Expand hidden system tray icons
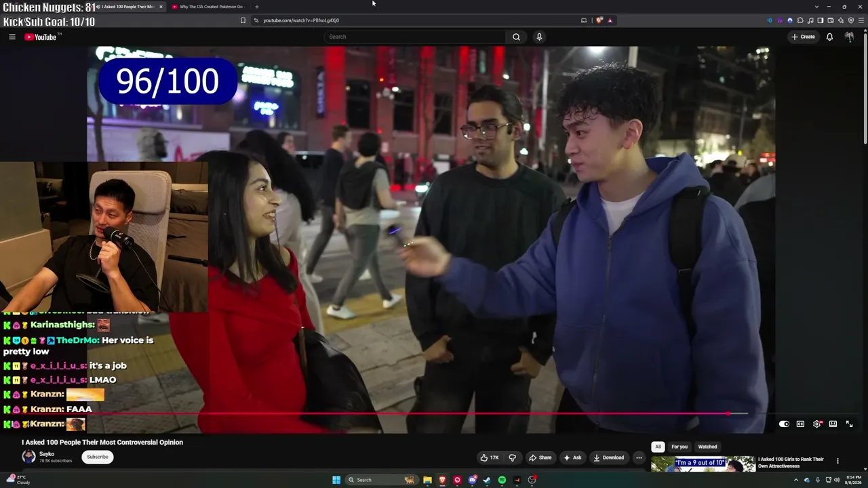Viewport: 868px width, 488px height. [796, 480]
